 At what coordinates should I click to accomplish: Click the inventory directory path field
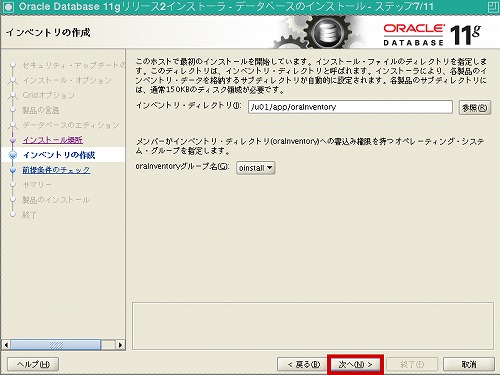click(350, 107)
